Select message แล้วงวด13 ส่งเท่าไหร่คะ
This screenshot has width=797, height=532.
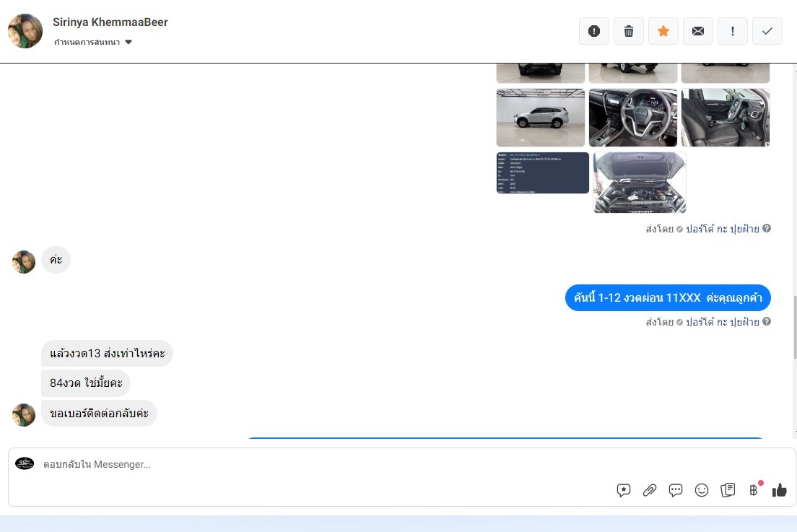click(108, 353)
